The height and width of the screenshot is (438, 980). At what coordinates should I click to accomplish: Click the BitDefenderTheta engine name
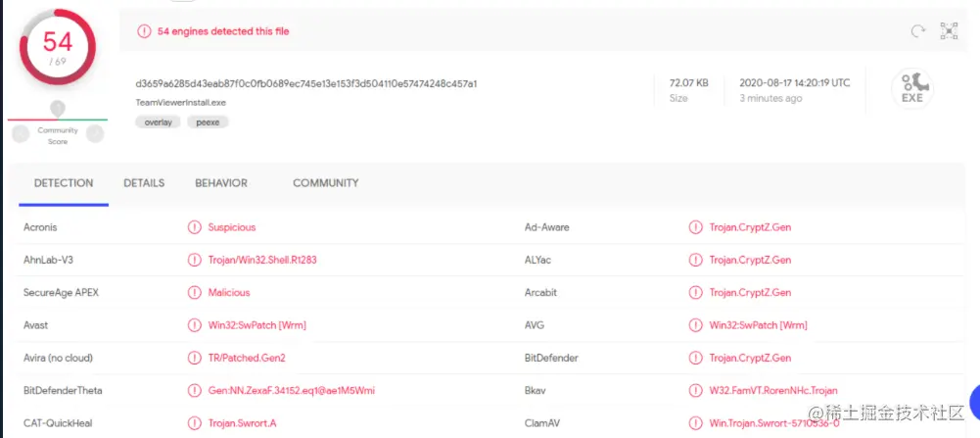point(63,390)
